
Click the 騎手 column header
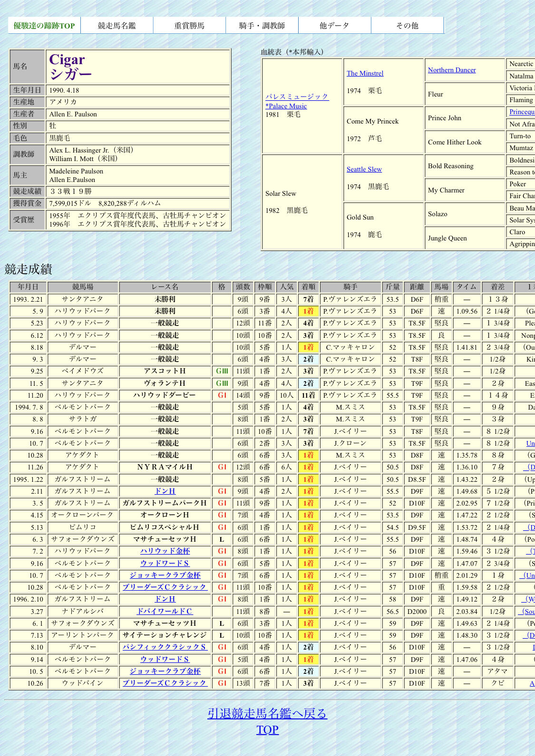pos(350,287)
